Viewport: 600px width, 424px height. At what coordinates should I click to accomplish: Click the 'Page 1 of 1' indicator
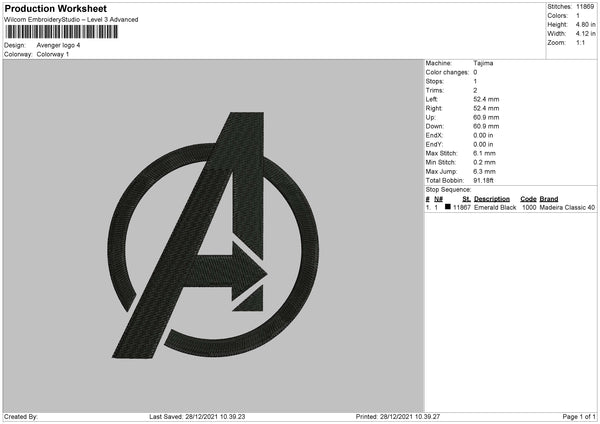[579, 417]
